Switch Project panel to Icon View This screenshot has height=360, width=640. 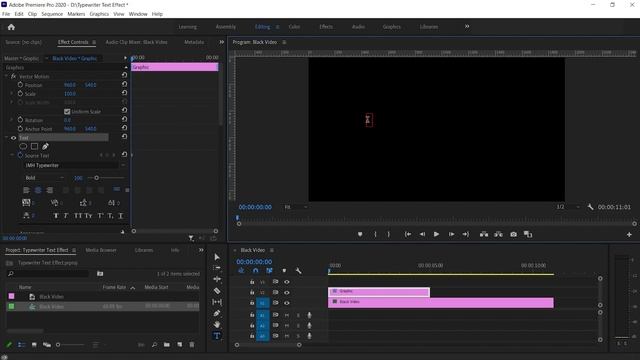(x=34, y=345)
